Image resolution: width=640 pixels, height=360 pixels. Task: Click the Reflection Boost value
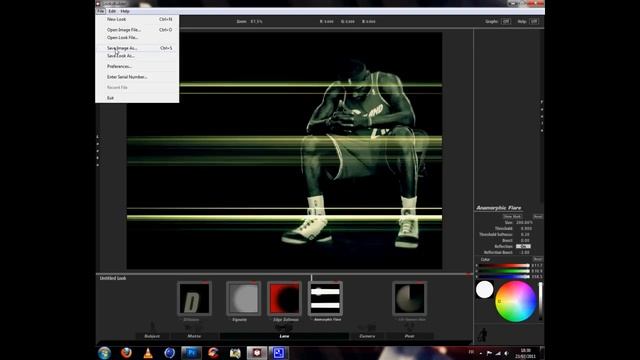[525, 253]
